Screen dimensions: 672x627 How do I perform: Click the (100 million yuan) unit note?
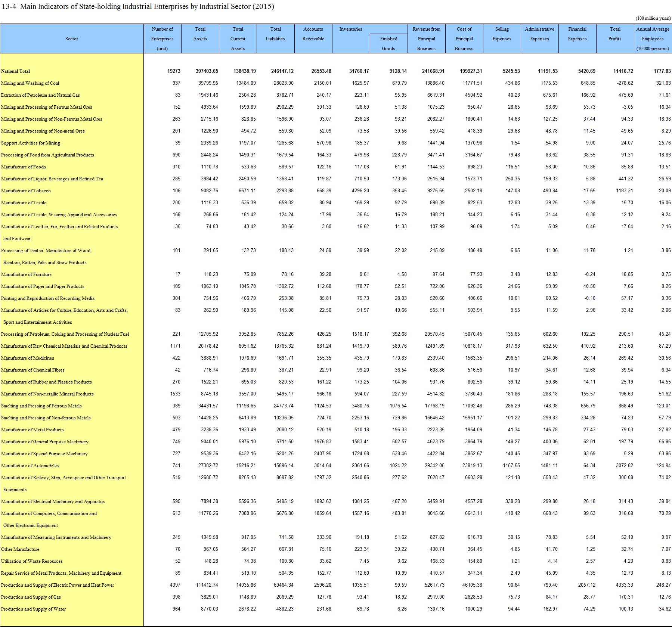coord(653,18)
